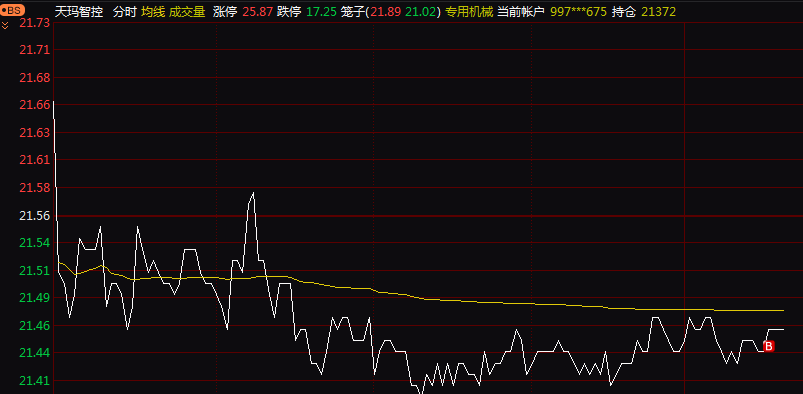Toggle the BS trade marker badge
Viewport: 803px width, 394px height.
12,10
